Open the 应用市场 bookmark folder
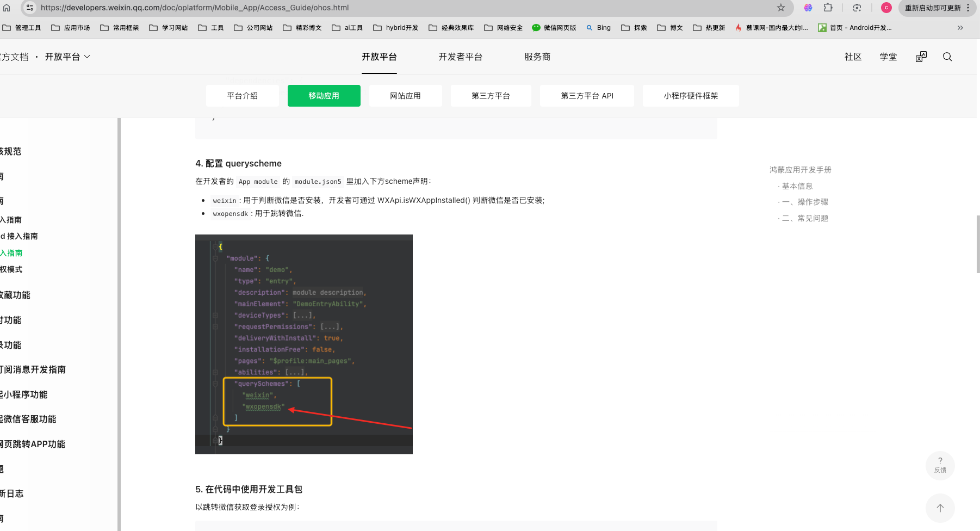 click(x=71, y=28)
